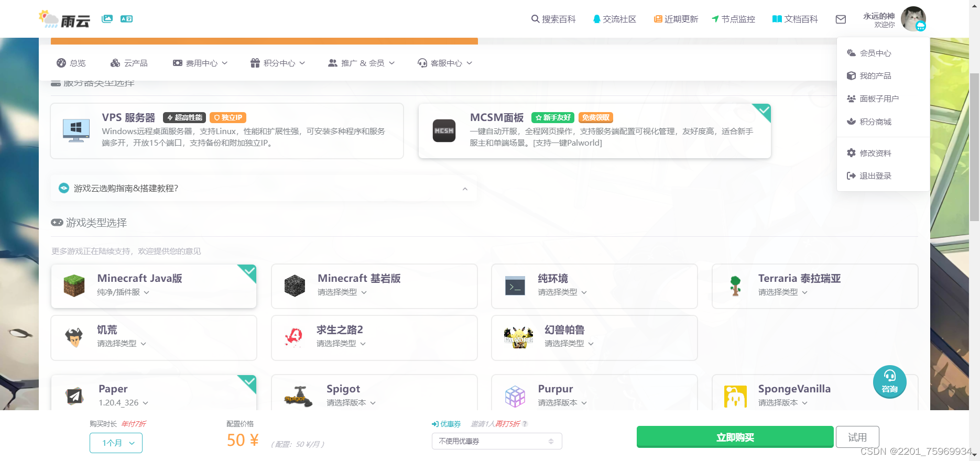Select 面板子用户 in user dropdown menu
This screenshot has width=980, height=461.
pos(883,98)
